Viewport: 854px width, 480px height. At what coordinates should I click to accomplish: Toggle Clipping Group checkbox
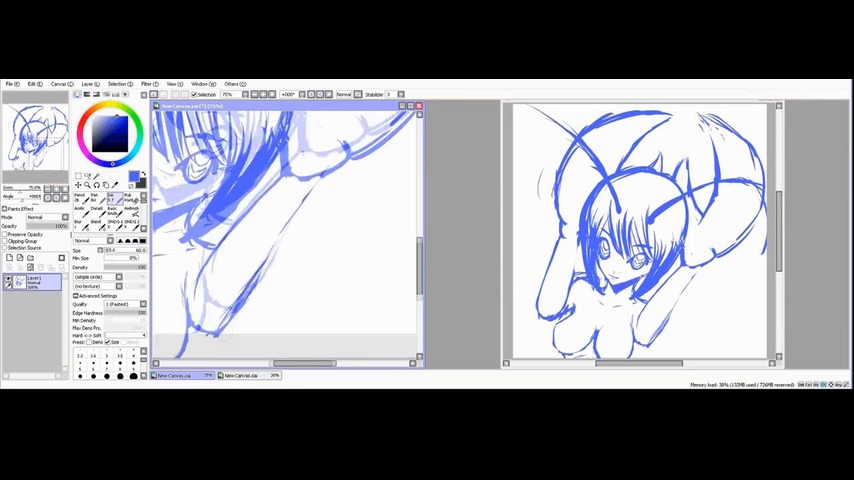pyautogui.click(x=4, y=241)
